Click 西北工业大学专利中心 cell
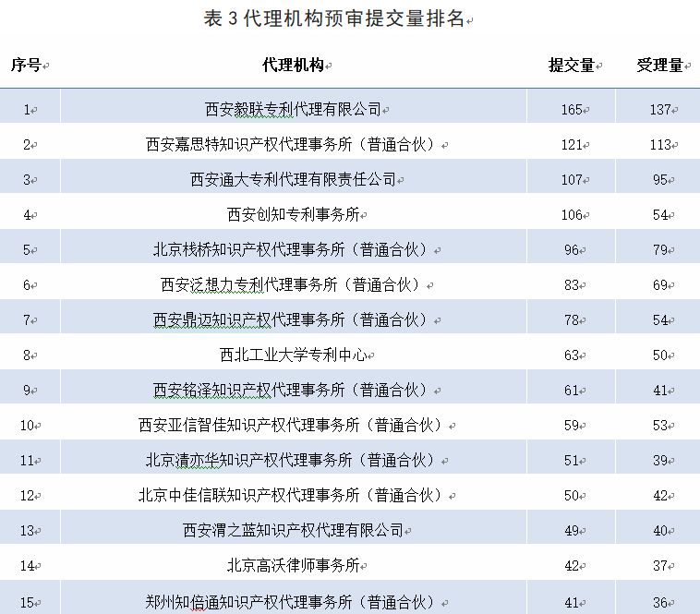700x614 pixels. [x=293, y=355]
